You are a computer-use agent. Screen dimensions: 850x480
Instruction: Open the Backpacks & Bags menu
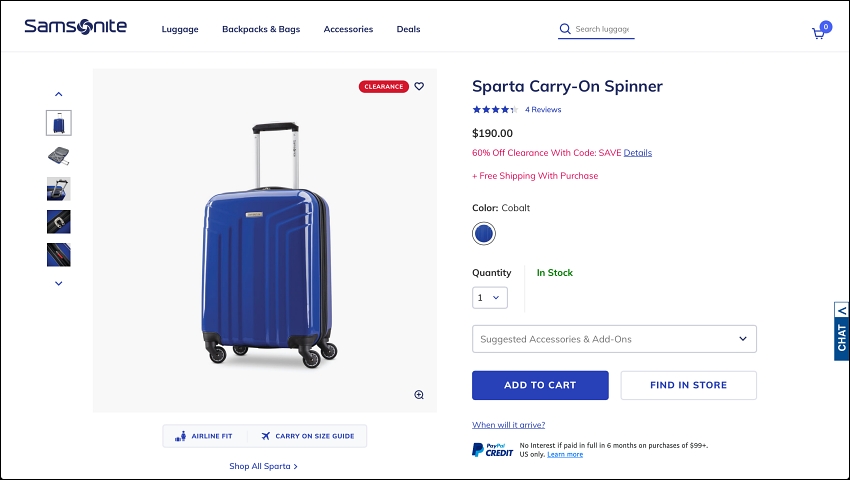pos(261,29)
